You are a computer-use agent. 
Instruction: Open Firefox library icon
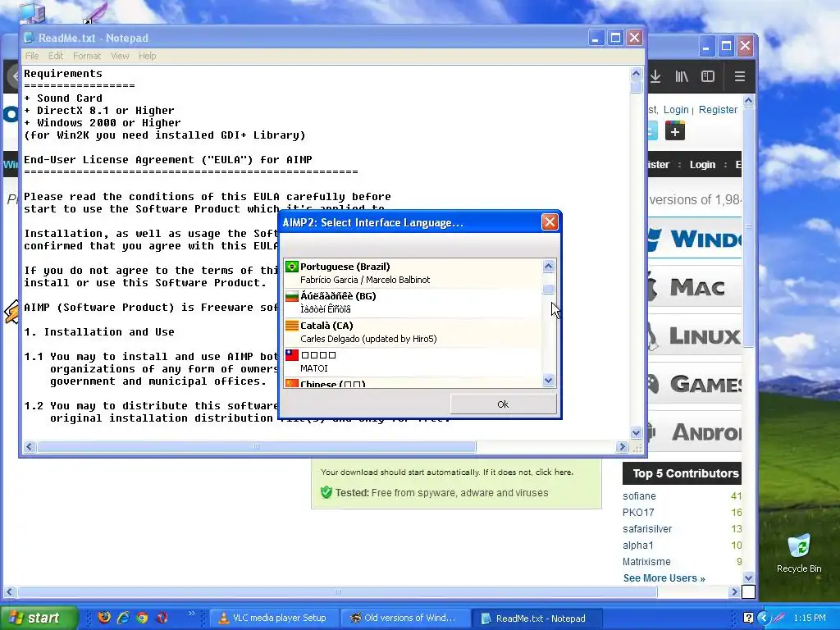(x=682, y=76)
